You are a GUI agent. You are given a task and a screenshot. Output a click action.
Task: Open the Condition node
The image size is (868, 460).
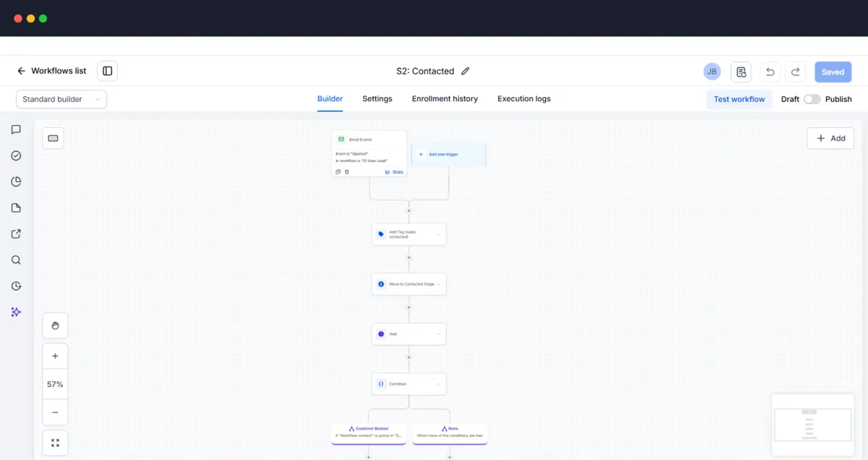click(409, 384)
